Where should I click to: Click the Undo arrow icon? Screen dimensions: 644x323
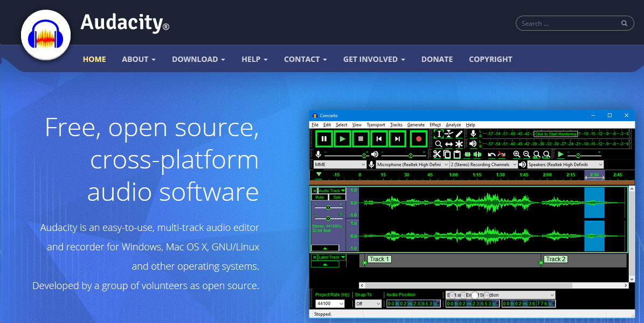point(491,155)
